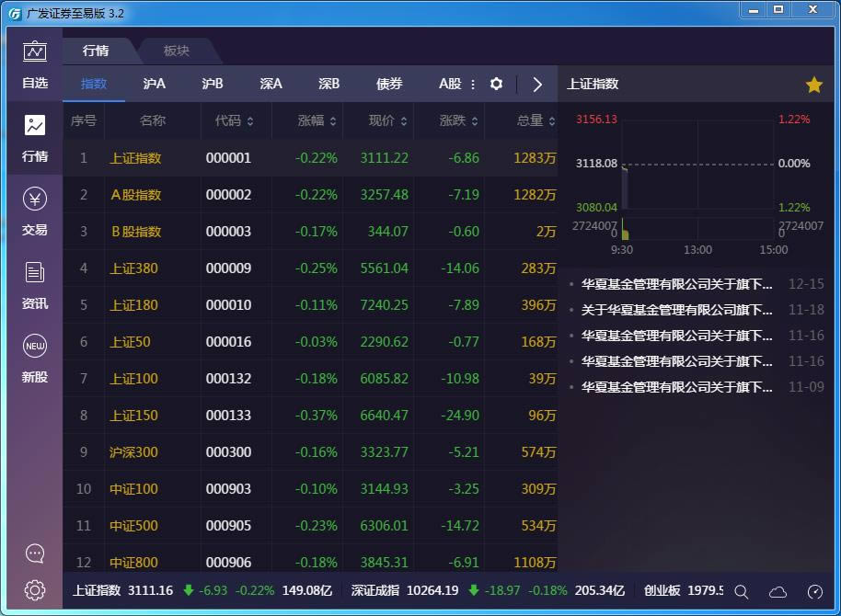This screenshot has width=841, height=616.
Task: Select the 上证380 row name
Action: click(x=133, y=268)
